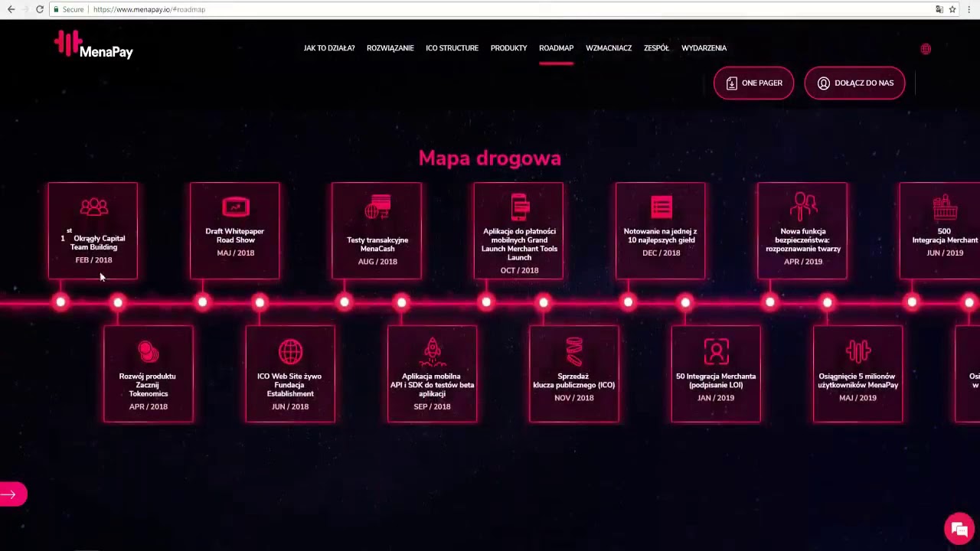Viewport: 980px width, 551px height.
Task: Click the MenaPay logo
Action: point(93,45)
